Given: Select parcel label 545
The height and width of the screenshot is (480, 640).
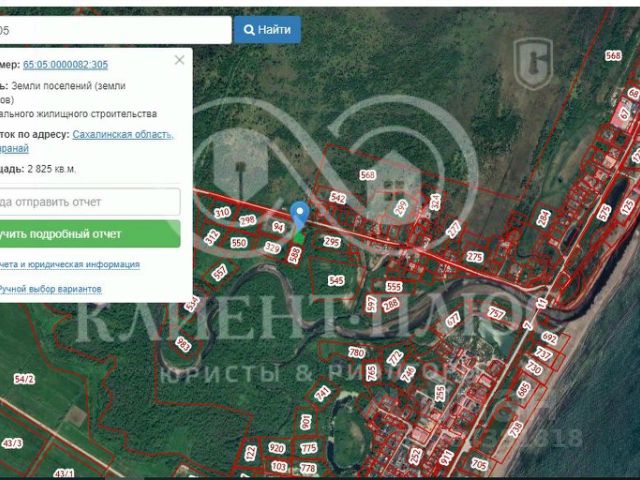Looking at the screenshot, I should (x=336, y=280).
